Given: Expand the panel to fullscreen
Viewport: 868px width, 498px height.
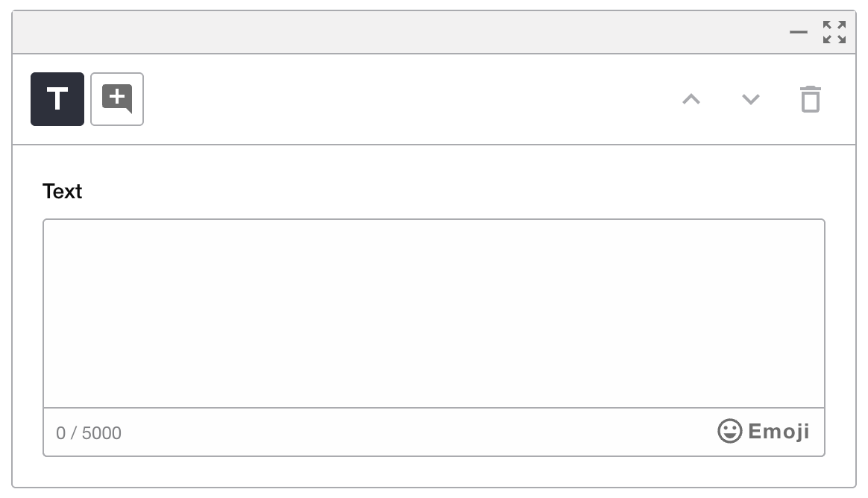Looking at the screenshot, I should pos(834,32).
